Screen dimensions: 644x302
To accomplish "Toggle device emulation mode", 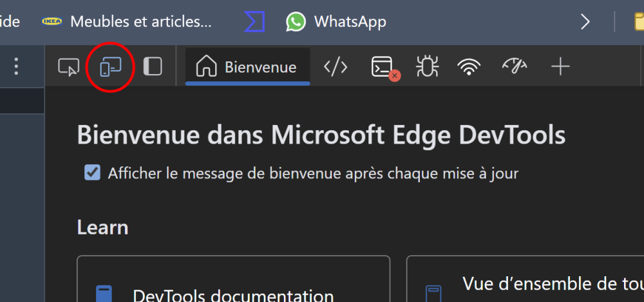I will [111, 66].
